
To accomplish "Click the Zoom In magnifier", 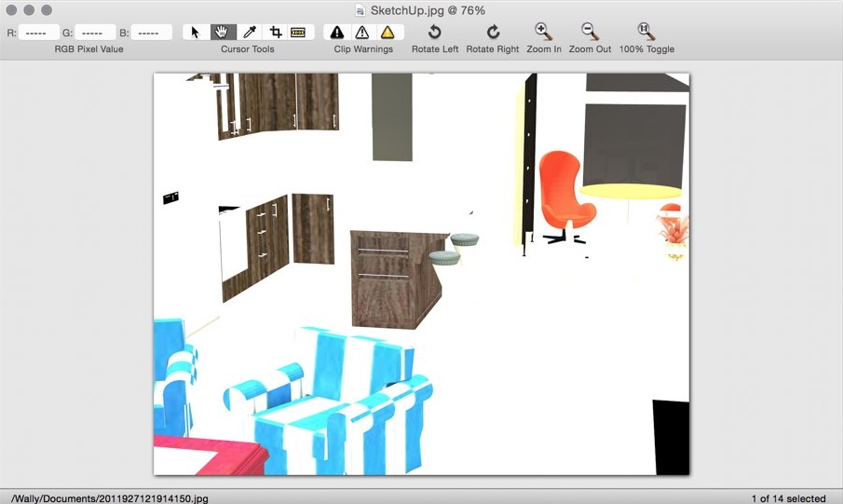I will click(x=544, y=31).
